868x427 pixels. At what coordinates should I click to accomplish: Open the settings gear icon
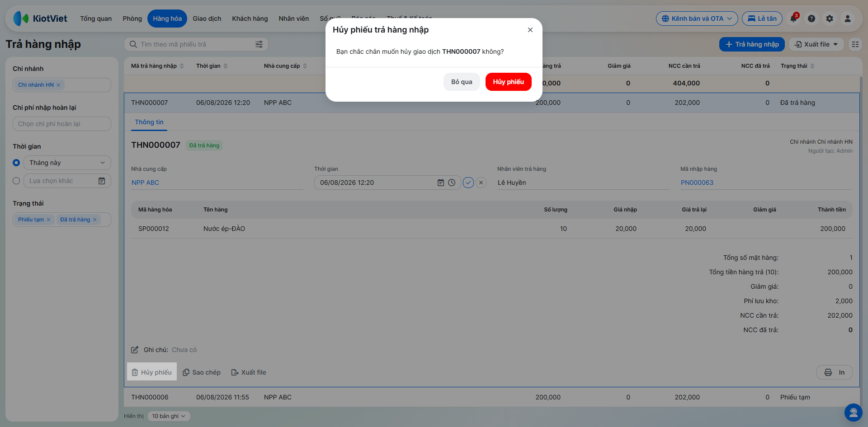830,19
